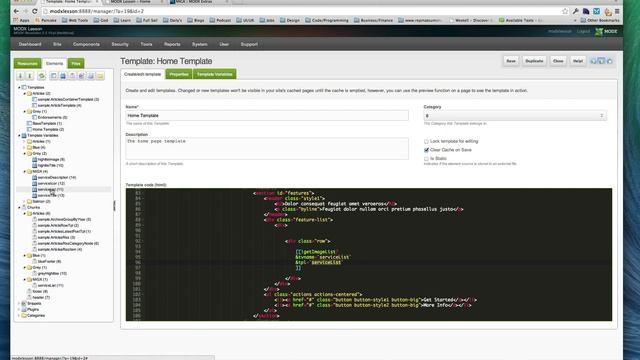The image size is (640, 360).
Task: Click the New Category toolbar icon
Action: 100,76
